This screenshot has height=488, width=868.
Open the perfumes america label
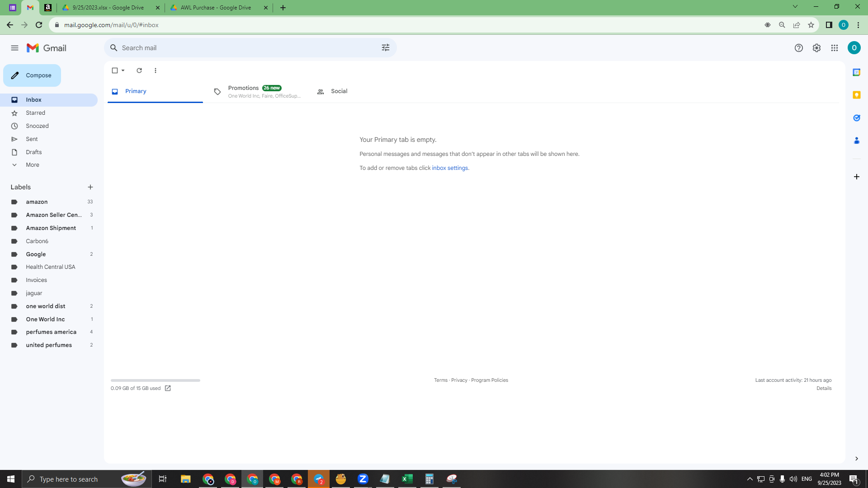click(49, 332)
